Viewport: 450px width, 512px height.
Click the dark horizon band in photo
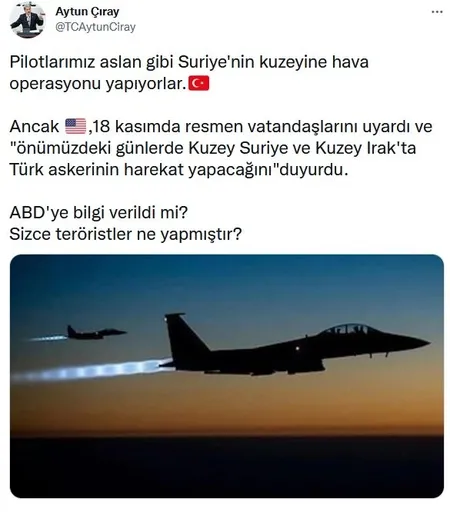pos(227,467)
